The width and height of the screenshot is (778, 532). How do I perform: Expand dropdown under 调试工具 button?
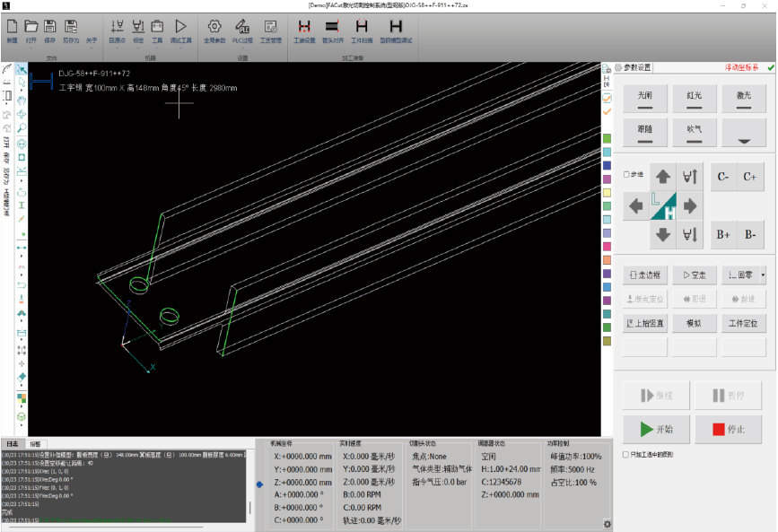point(180,48)
